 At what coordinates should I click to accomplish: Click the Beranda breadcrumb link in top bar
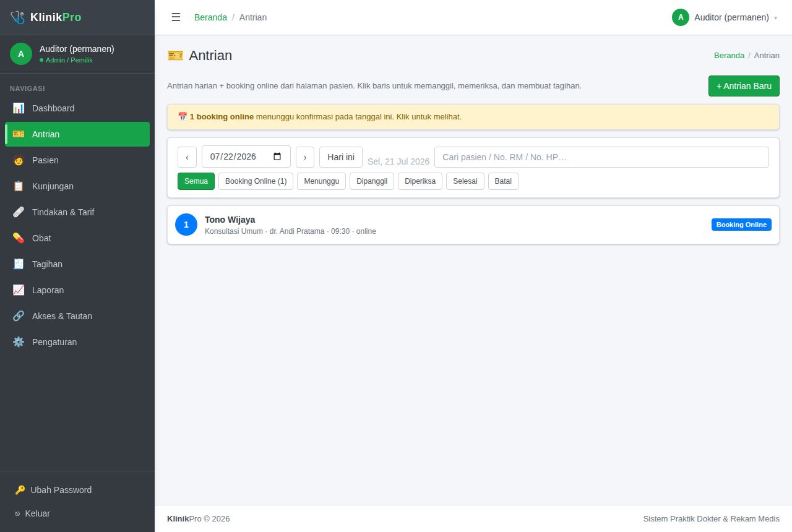[210, 17]
